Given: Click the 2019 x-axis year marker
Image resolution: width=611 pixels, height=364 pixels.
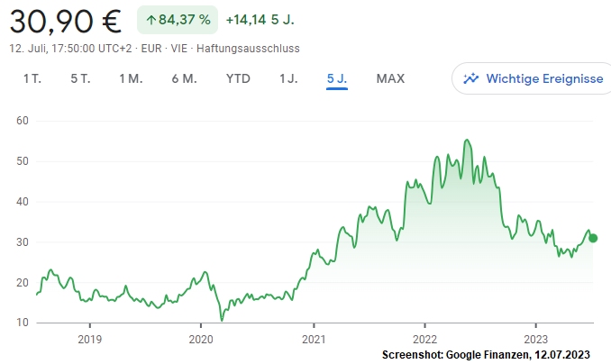Looking at the screenshot, I should [89, 339].
